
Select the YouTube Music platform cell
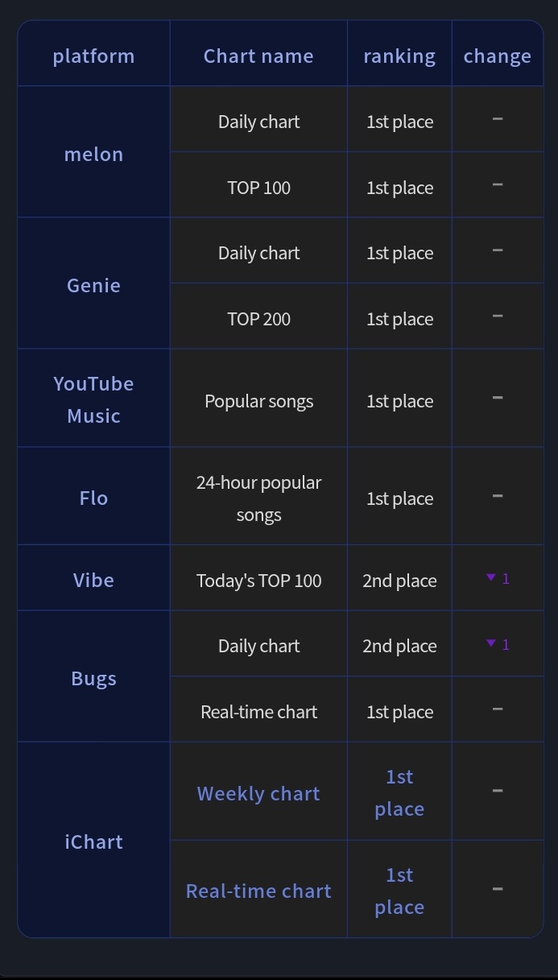[93, 399]
